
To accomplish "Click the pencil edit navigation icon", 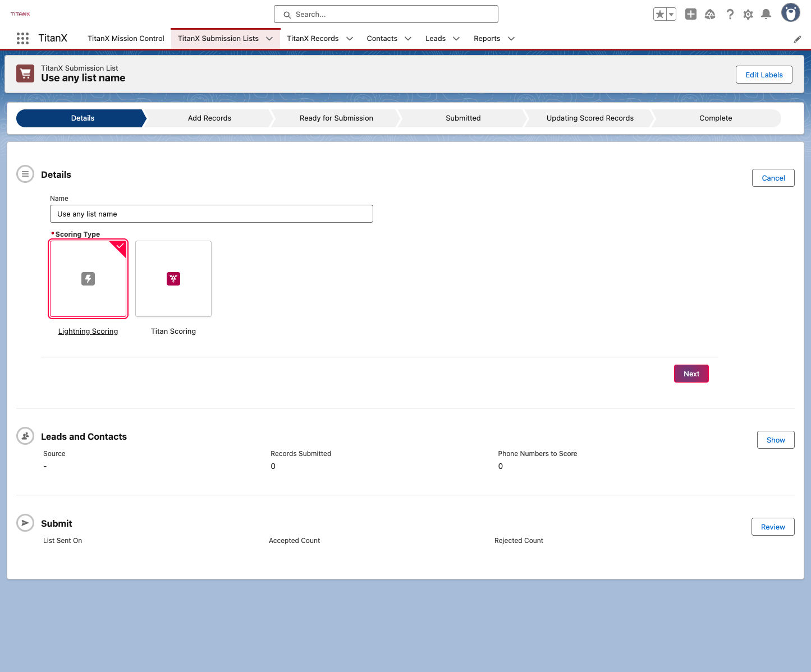I will pyautogui.click(x=798, y=39).
